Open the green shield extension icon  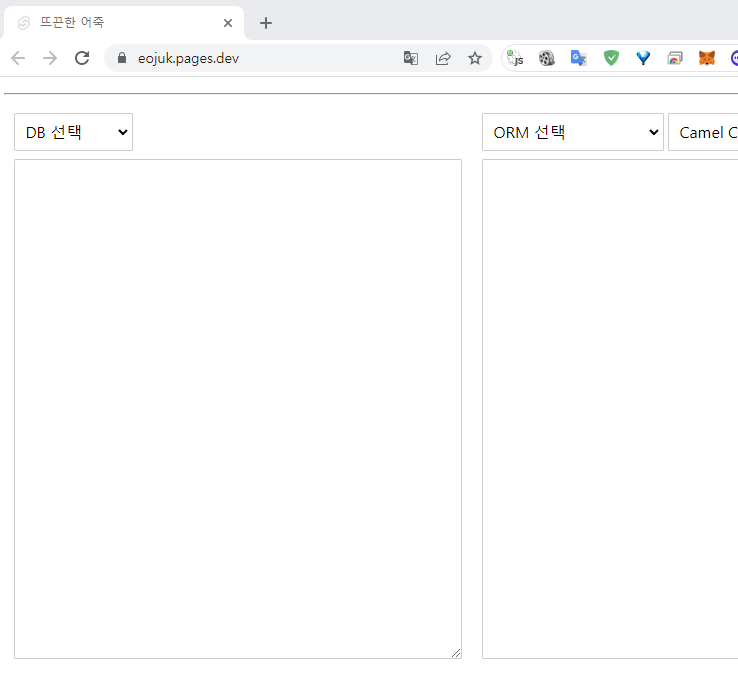point(611,58)
